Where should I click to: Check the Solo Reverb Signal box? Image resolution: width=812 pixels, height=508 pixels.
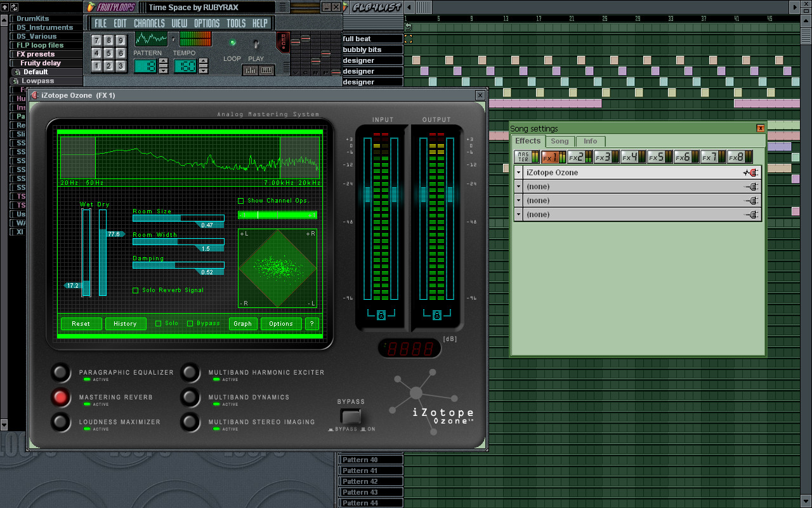tap(136, 290)
